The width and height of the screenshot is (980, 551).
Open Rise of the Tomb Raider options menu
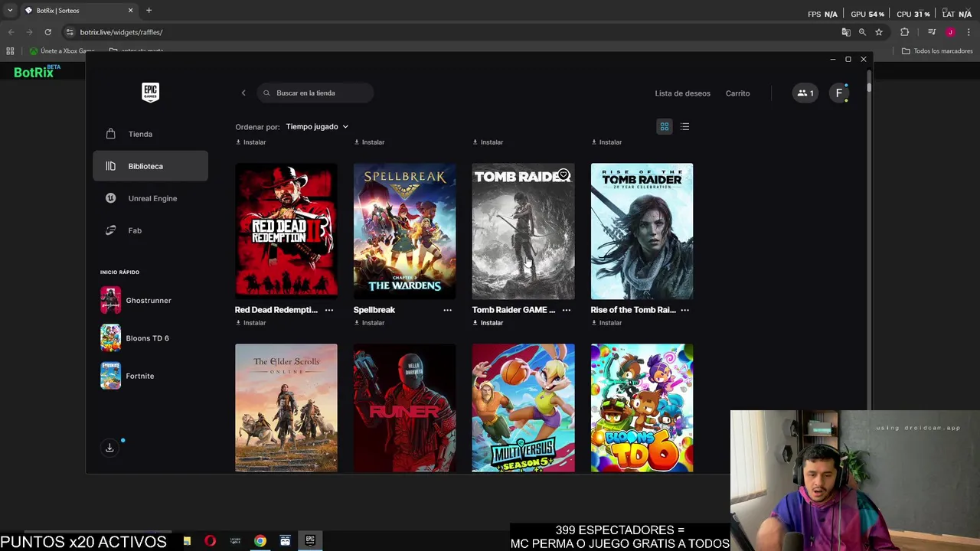(685, 310)
